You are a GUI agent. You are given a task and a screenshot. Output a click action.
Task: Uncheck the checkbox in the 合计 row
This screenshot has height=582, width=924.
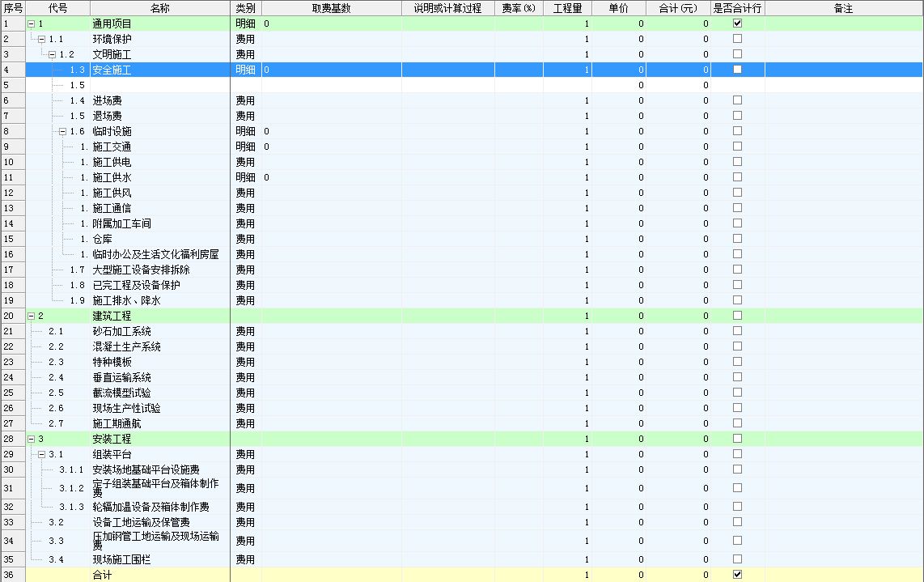(x=737, y=575)
